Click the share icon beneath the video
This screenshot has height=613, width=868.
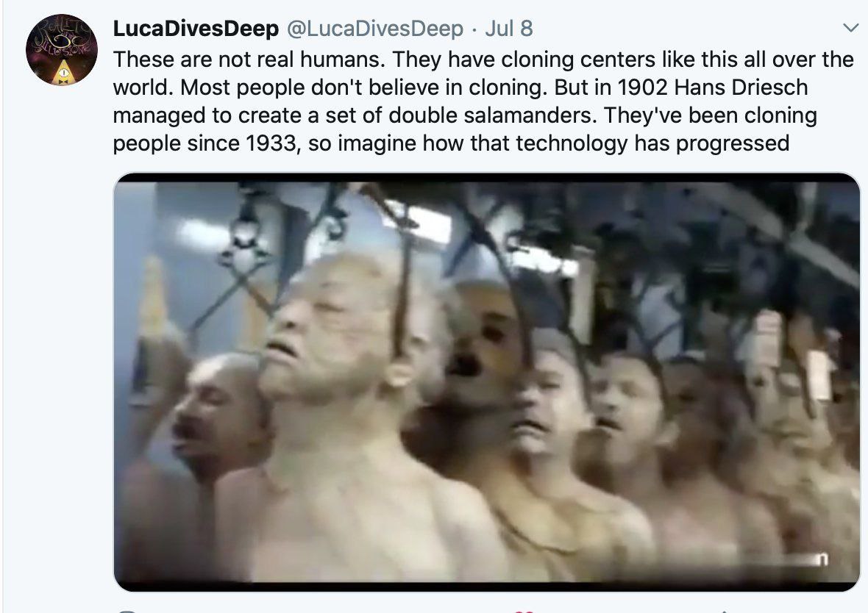(724, 612)
